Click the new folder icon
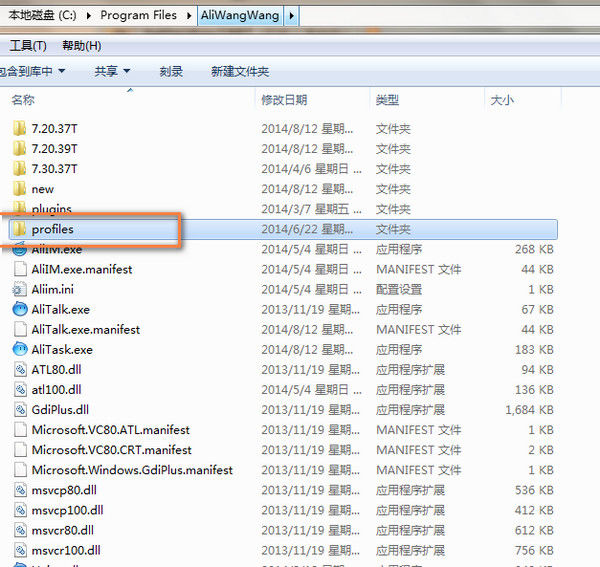This screenshot has width=600, height=567. [19, 189]
